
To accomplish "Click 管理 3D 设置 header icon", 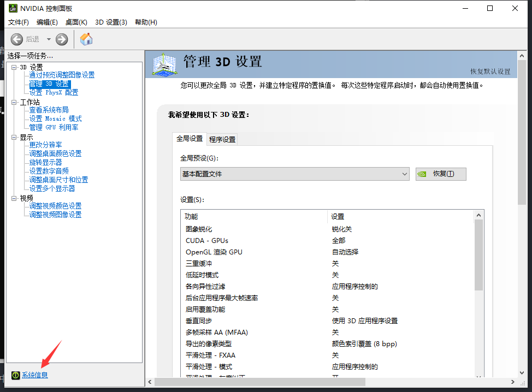I will (164, 64).
